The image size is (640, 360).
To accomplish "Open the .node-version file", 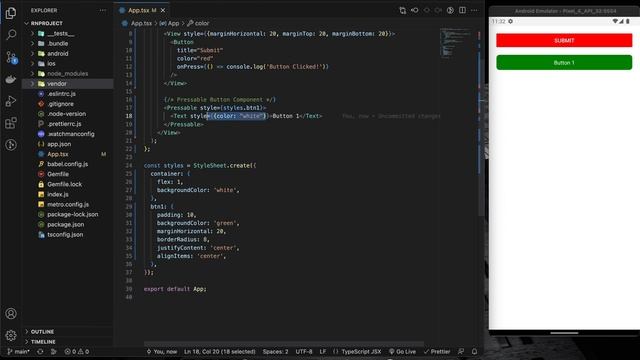I will click(x=67, y=114).
